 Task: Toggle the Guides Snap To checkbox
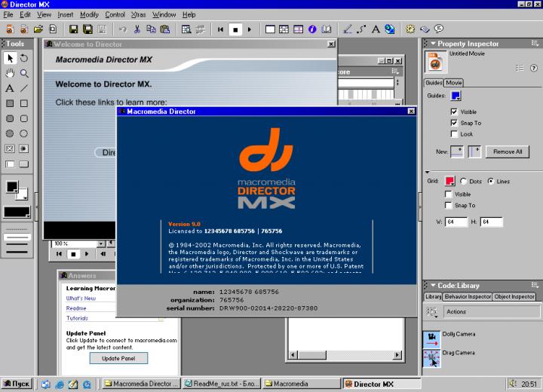pos(454,123)
